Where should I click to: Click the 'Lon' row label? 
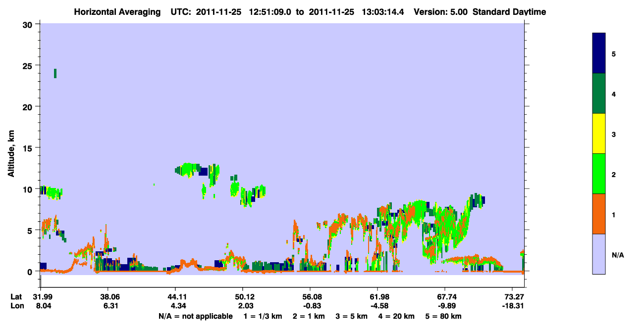click(16, 306)
